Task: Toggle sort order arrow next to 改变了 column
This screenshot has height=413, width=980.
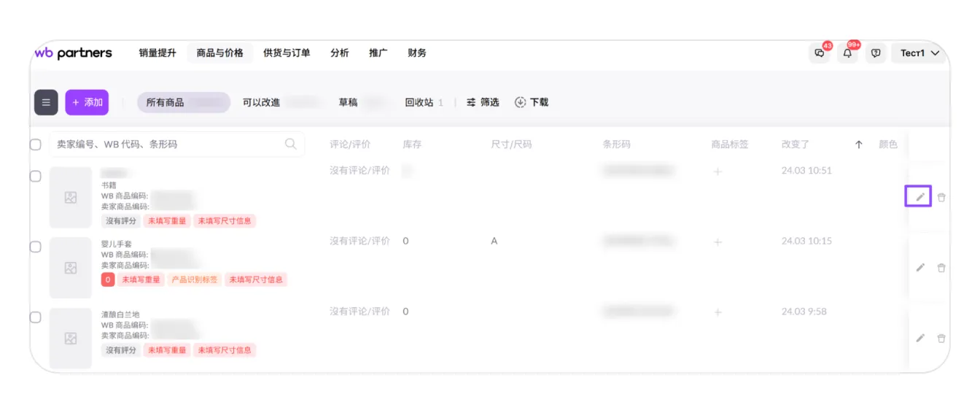Action: (859, 144)
